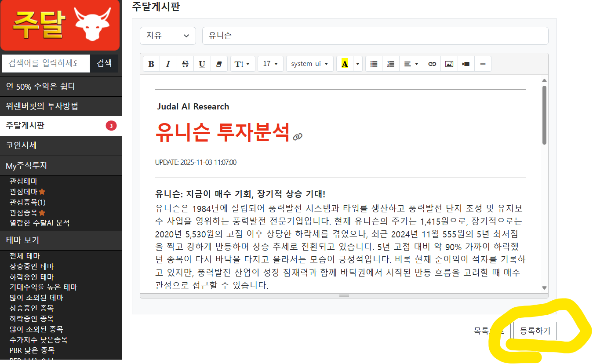This screenshot has width=593, height=364.
Task: Apply the yellow highlight color button
Action: click(345, 64)
